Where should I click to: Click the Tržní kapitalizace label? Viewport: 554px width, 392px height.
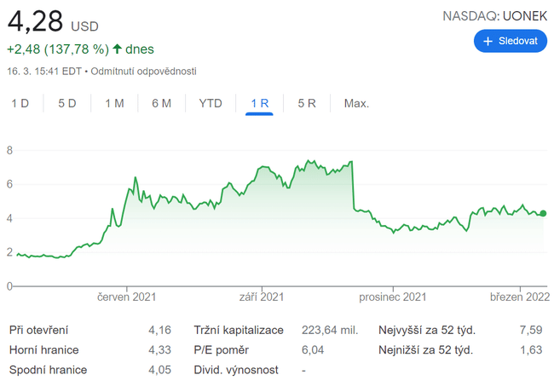click(x=238, y=330)
